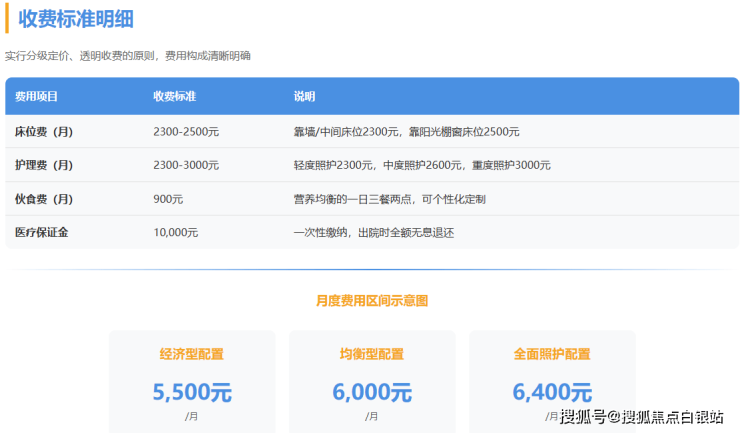
Task: Click the 护理费（月） row label
Action: tap(44, 165)
